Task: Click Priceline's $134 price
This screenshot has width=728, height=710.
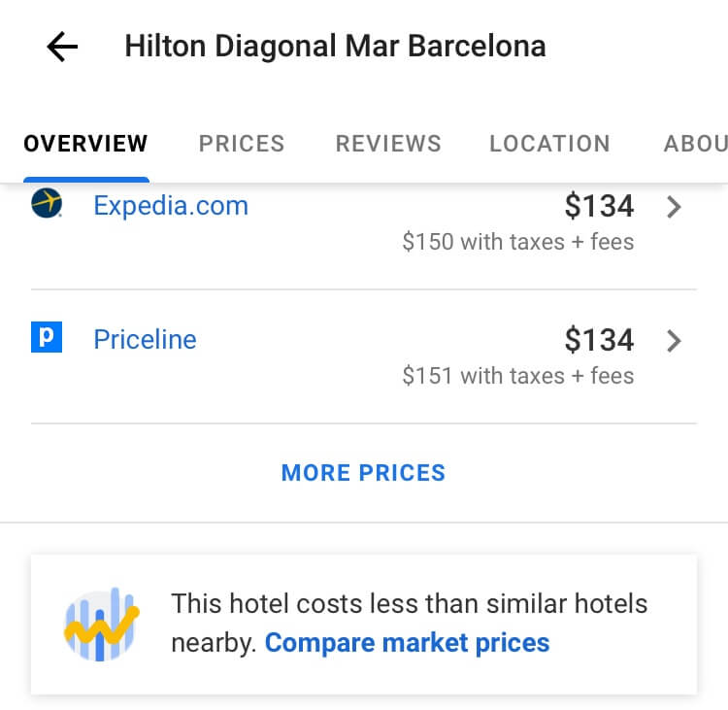Action: (599, 340)
